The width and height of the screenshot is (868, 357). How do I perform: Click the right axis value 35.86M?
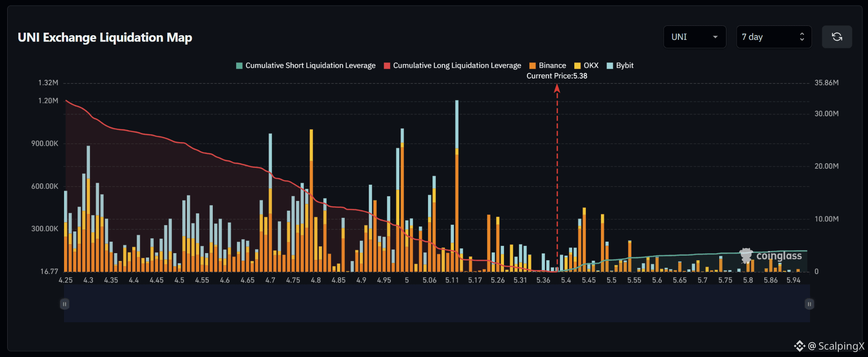click(x=826, y=83)
